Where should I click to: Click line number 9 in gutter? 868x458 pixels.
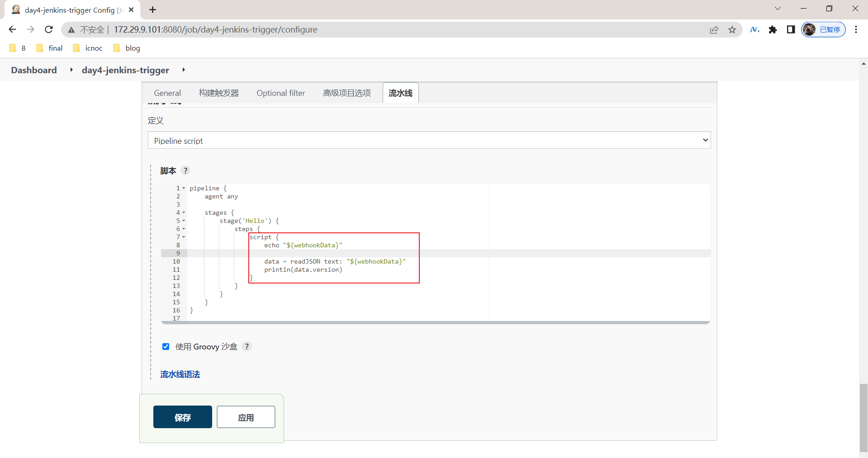178,253
